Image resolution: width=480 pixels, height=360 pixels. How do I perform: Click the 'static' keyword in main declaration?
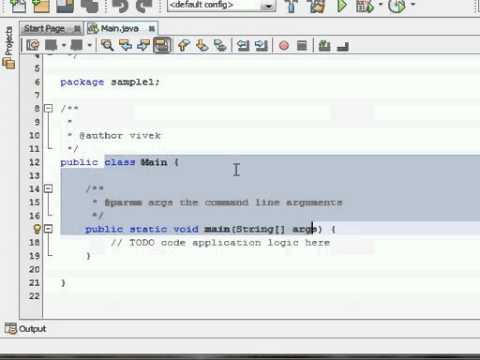[148, 229]
